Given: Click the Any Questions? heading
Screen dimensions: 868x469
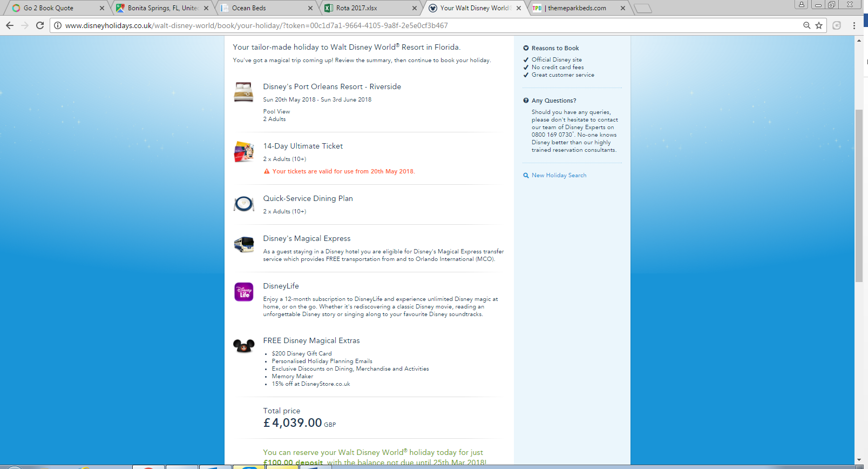Looking at the screenshot, I should click(x=554, y=100).
